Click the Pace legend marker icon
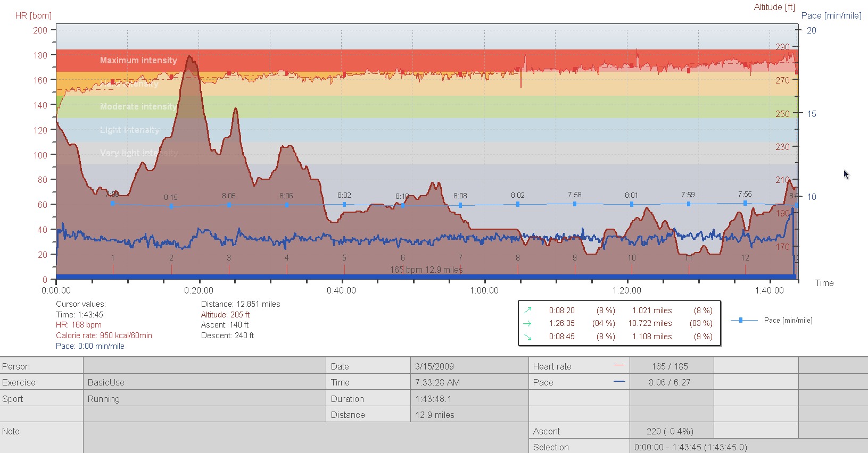This screenshot has height=453, width=868. (741, 320)
